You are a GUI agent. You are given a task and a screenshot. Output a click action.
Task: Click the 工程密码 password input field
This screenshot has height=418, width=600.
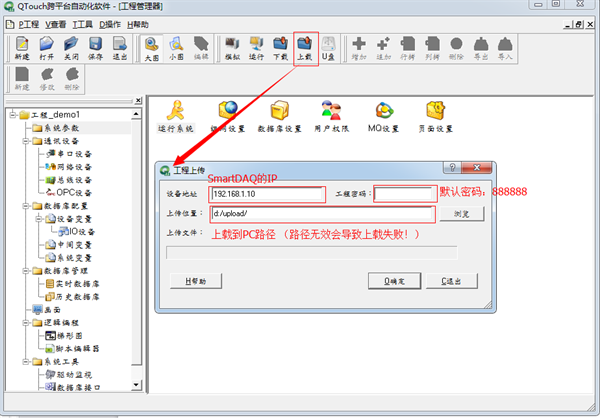point(405,194)
